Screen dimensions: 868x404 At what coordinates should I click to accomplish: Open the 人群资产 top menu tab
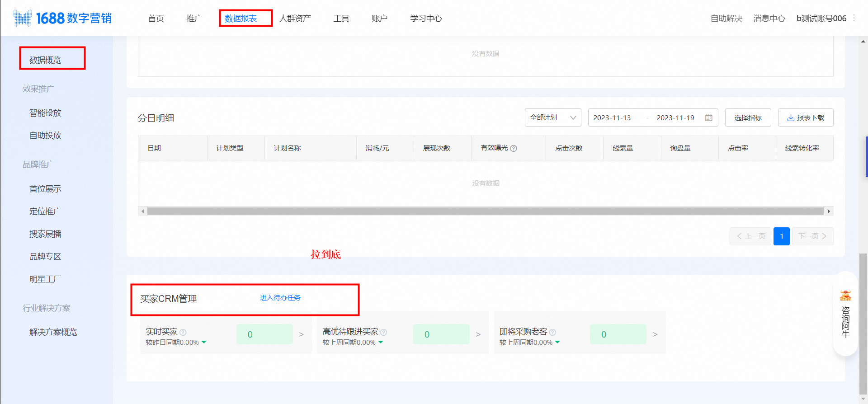pyautogui.click(x=295, y=19)
